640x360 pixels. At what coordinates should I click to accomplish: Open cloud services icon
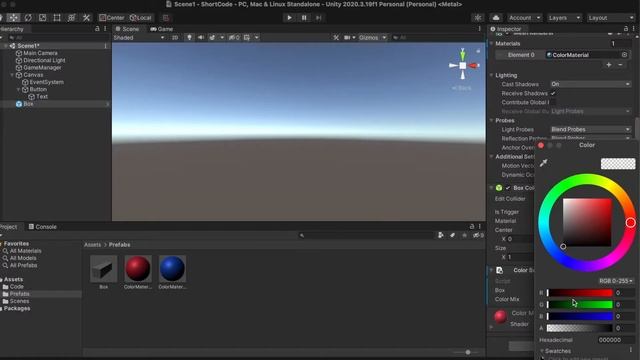pos(496,18)
